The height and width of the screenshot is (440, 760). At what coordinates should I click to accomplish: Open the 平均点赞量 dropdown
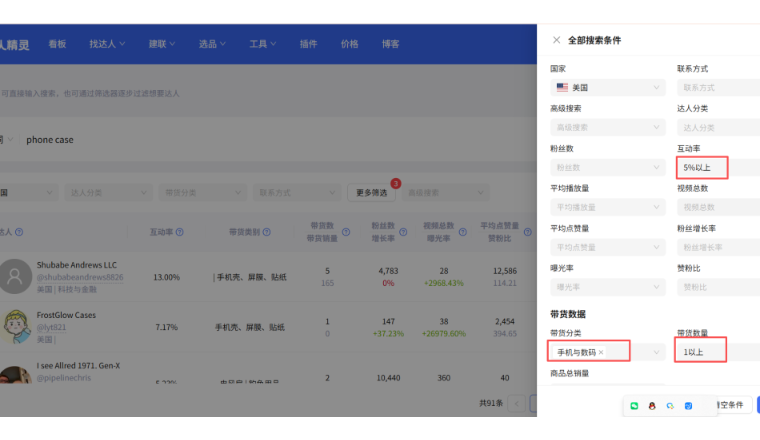608,247
